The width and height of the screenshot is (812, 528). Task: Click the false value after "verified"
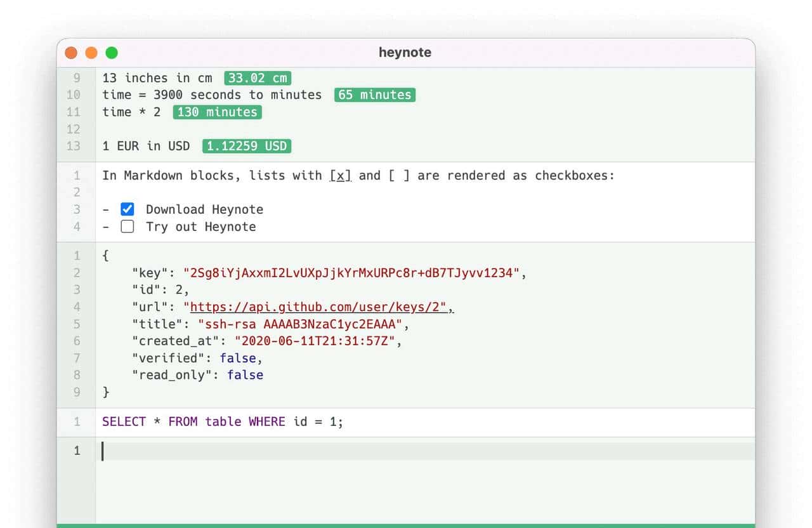click(237, 359)
